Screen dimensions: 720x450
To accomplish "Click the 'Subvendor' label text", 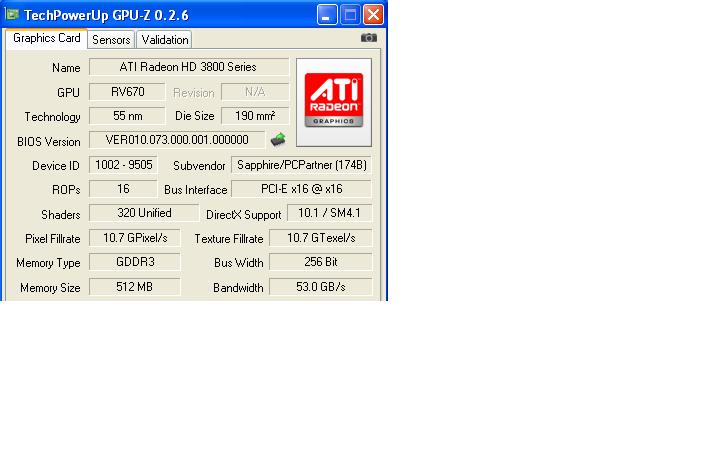I will coord(199,166).
